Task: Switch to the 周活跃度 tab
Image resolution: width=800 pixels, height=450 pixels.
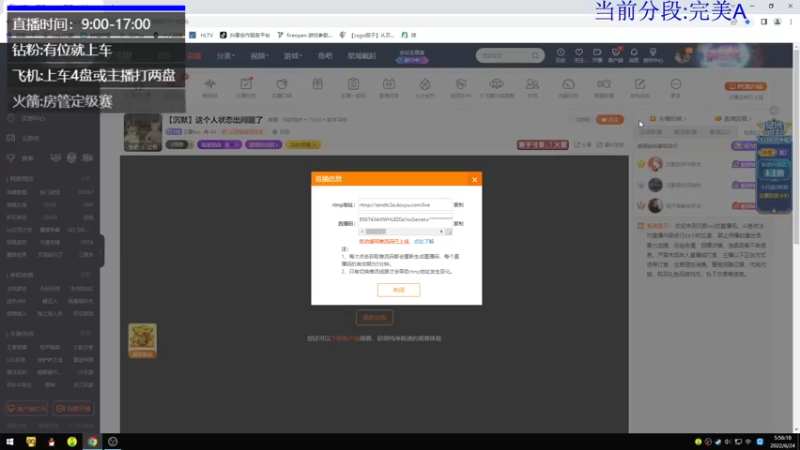Action: pyautogui.click(x=685, y=132)
